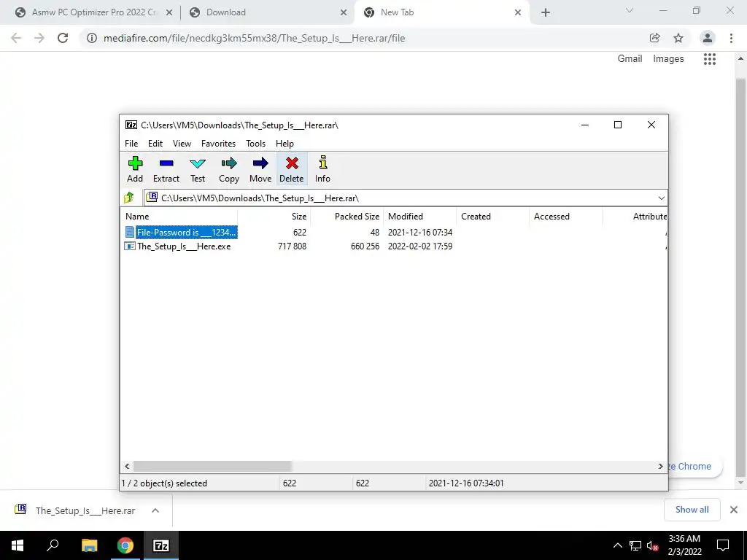This screenshot has width=747, height=560.
Task: Click Show all downloads button
Action: (692, 510)
